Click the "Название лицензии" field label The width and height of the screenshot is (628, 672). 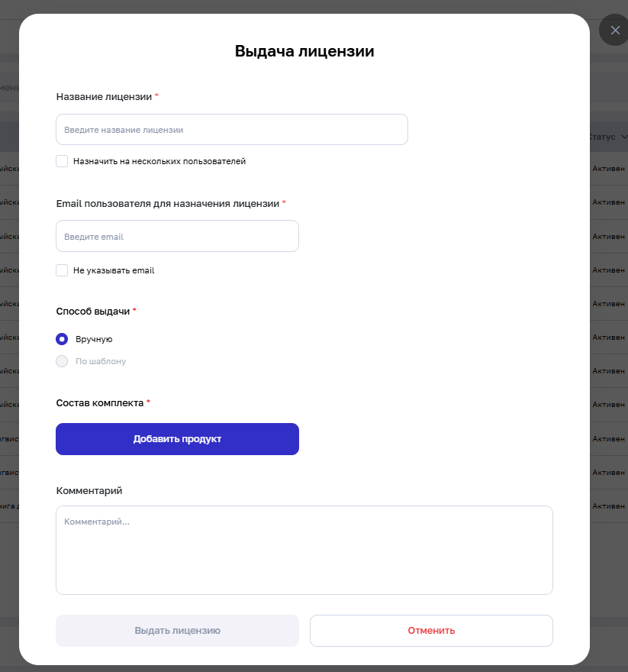(x=104, y=97)
